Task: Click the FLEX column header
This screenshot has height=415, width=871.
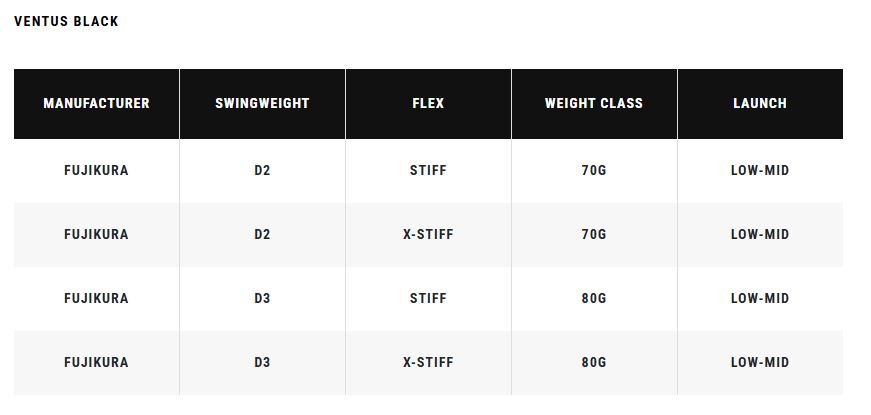Action: pyautogui.click(x=428, y=103)
